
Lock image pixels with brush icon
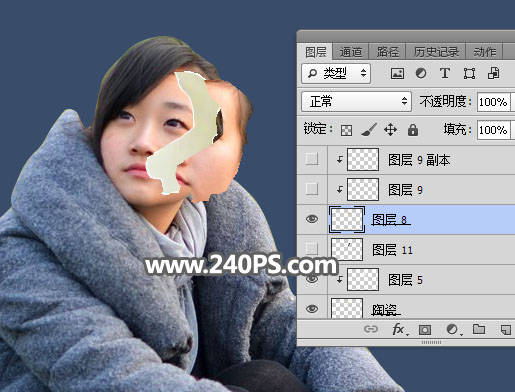click(369, 130)
